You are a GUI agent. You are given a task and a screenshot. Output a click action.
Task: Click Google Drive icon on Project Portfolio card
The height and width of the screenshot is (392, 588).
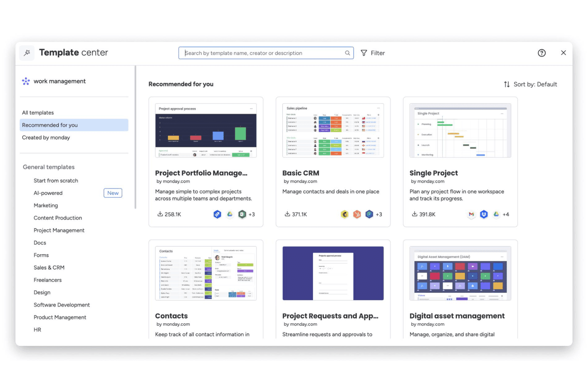coord(230,214)
